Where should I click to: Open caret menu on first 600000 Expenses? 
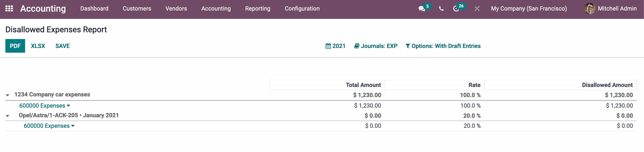pos(68,106)
